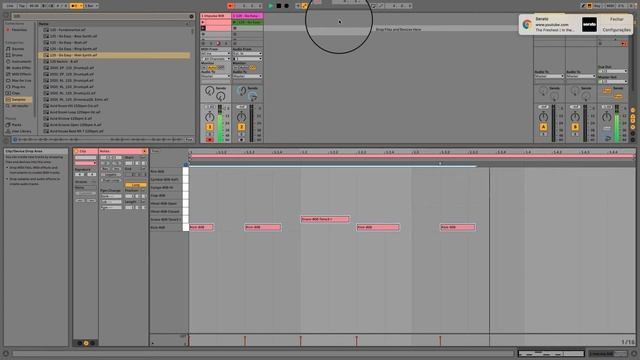Click track 2 pan knob
Image resolution: width=640 pixels, height=360 pixels.
click(x=241, y=117)
